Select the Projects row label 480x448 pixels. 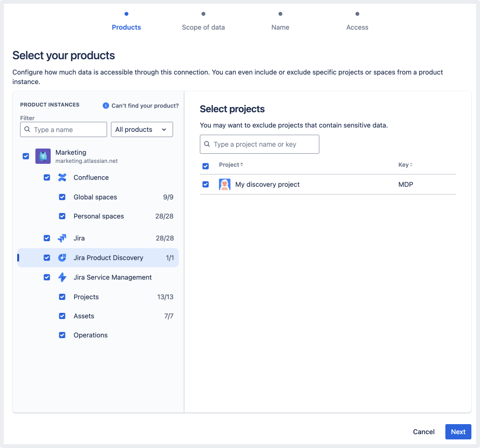86,297
